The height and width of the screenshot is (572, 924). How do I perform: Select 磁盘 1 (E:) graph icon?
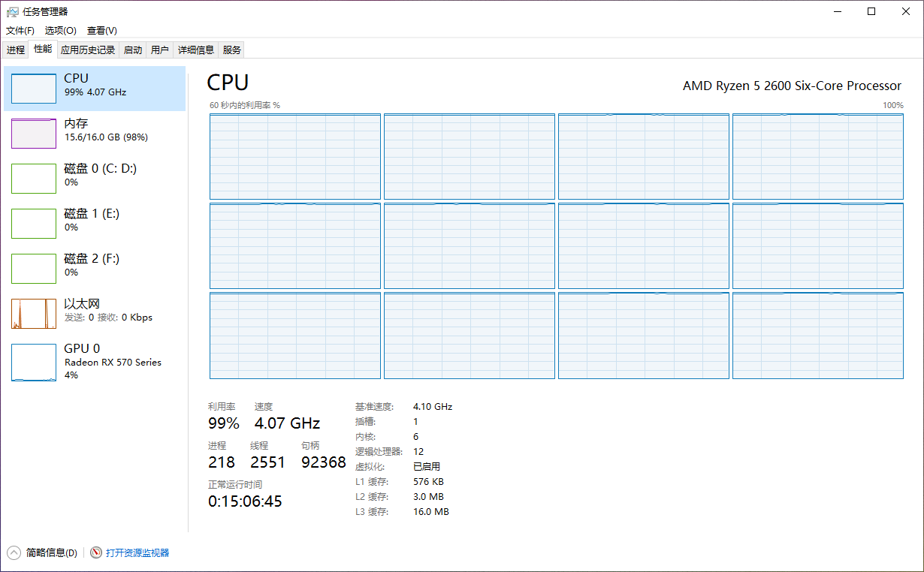pyautogui.click(x=34, y=224)
